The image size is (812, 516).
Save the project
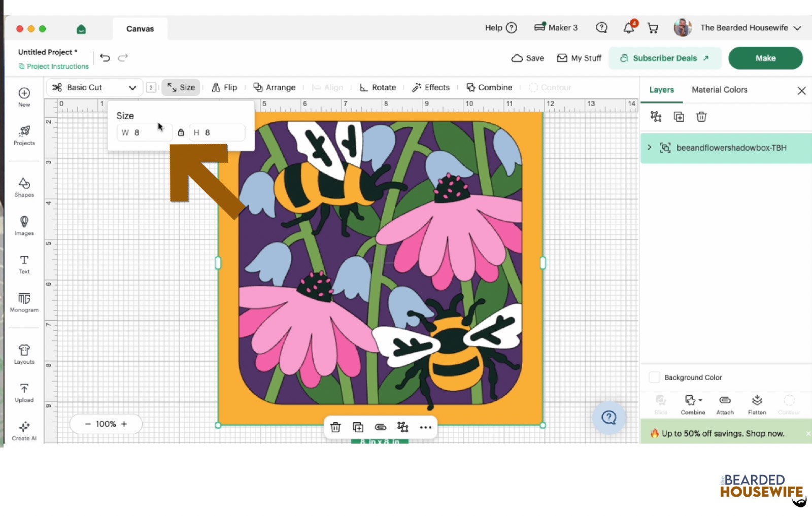(528, 58)
